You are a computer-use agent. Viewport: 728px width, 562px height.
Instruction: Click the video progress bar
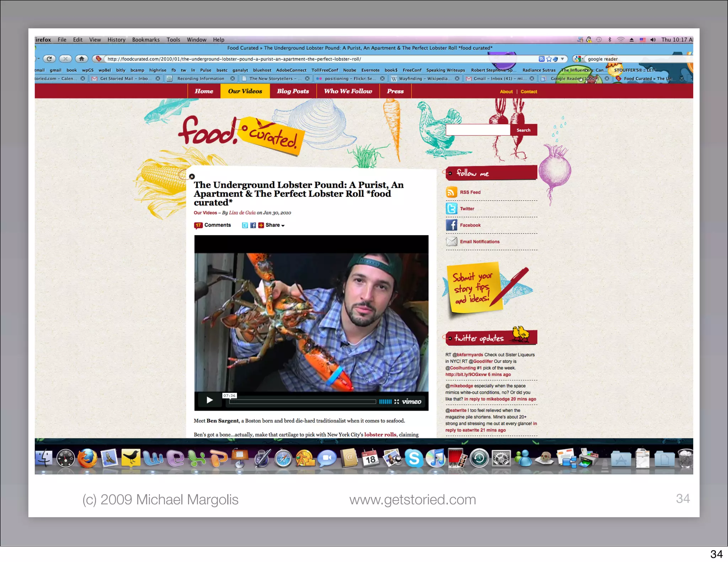tap(303, 402)
